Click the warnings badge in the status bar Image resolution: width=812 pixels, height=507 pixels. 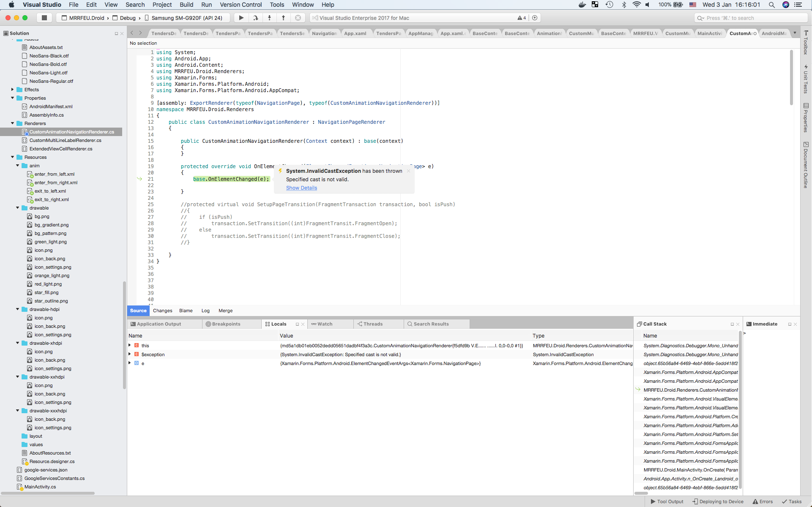pos(522,18)
